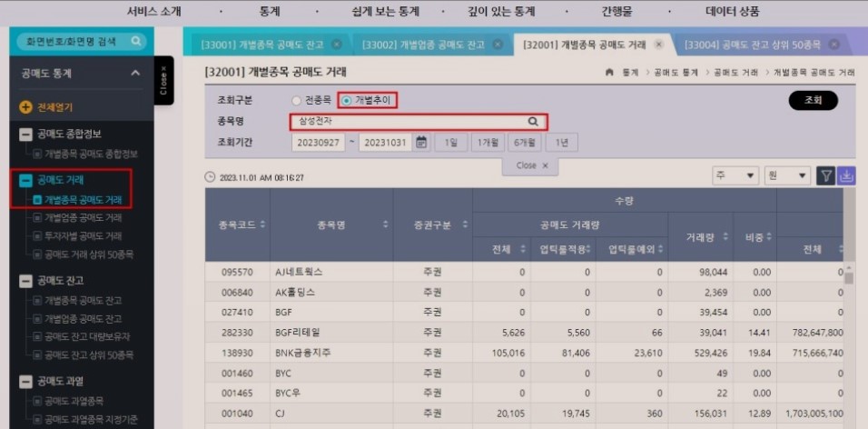
Task: Click the filter funnel icon
Action: (x=826, y=175)
